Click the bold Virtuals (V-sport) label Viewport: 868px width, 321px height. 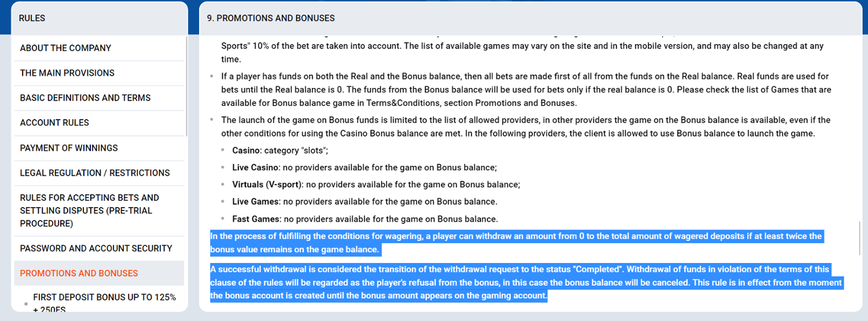click(x=267, y=185)
